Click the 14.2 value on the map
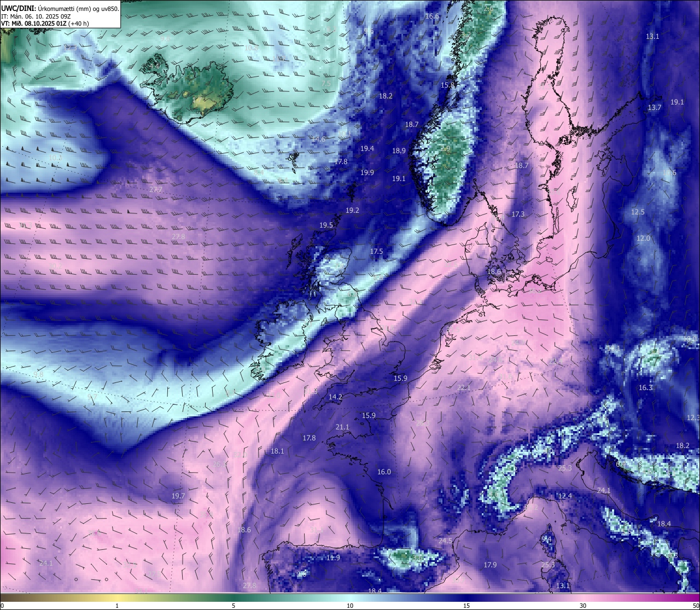This screenshot has height=610, width=700. click(x=335, y=397)
